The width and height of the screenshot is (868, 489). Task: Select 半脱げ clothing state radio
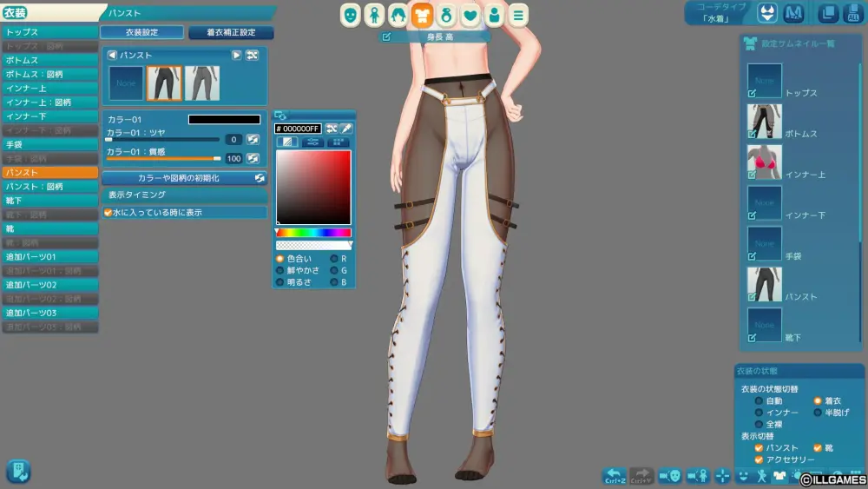818,413
